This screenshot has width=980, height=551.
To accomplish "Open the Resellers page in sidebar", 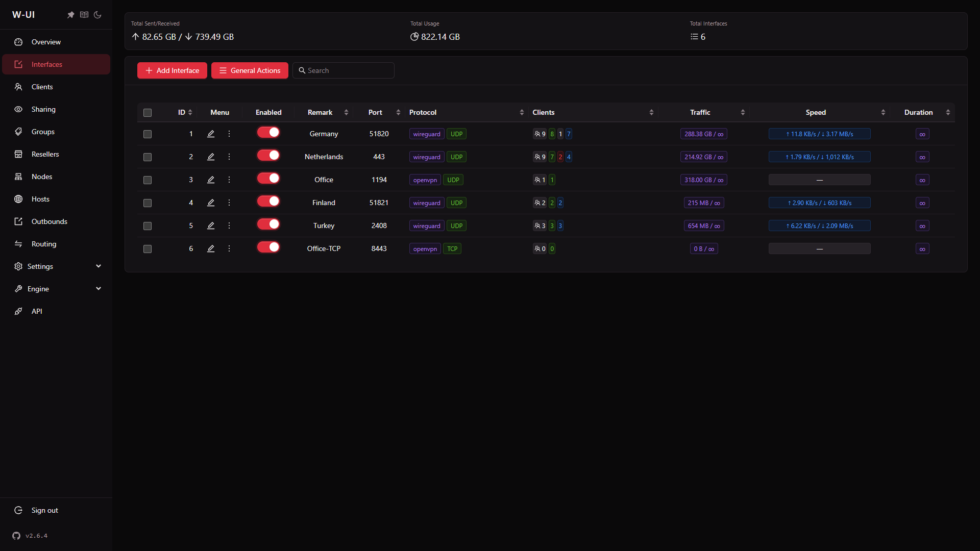I will pos(56,154).
